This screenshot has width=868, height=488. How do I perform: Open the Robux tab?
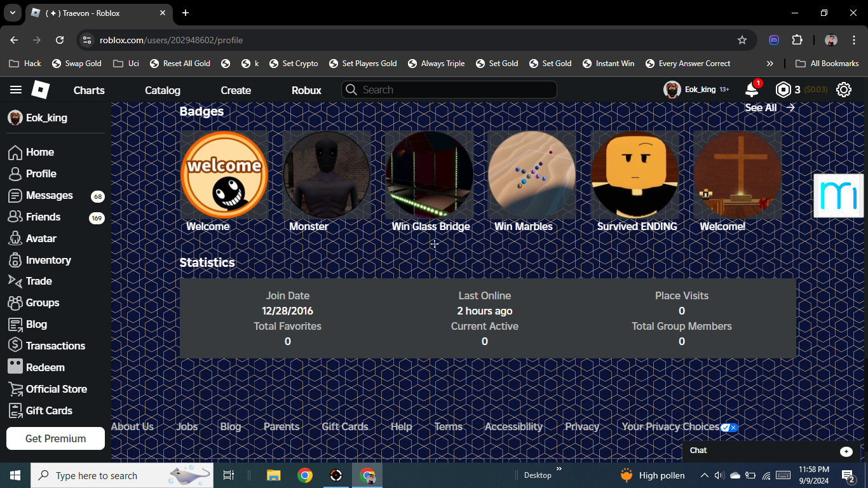coord(306,90)
